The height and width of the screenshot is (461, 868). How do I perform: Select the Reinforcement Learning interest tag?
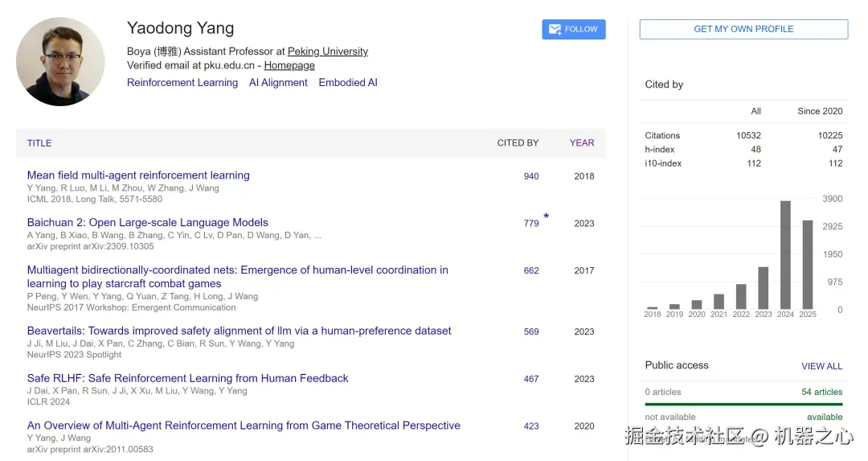(182, 83)
